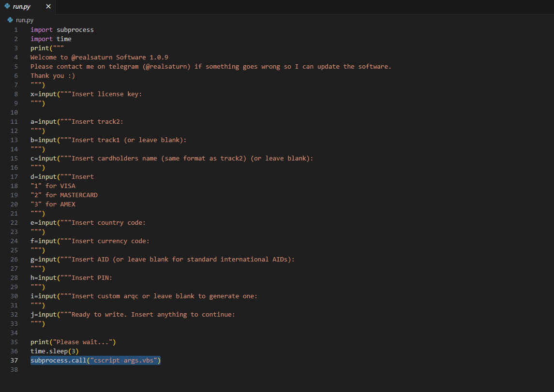
Task: Click the 'time.sleep(3)' statement
Action: [54, 351]
